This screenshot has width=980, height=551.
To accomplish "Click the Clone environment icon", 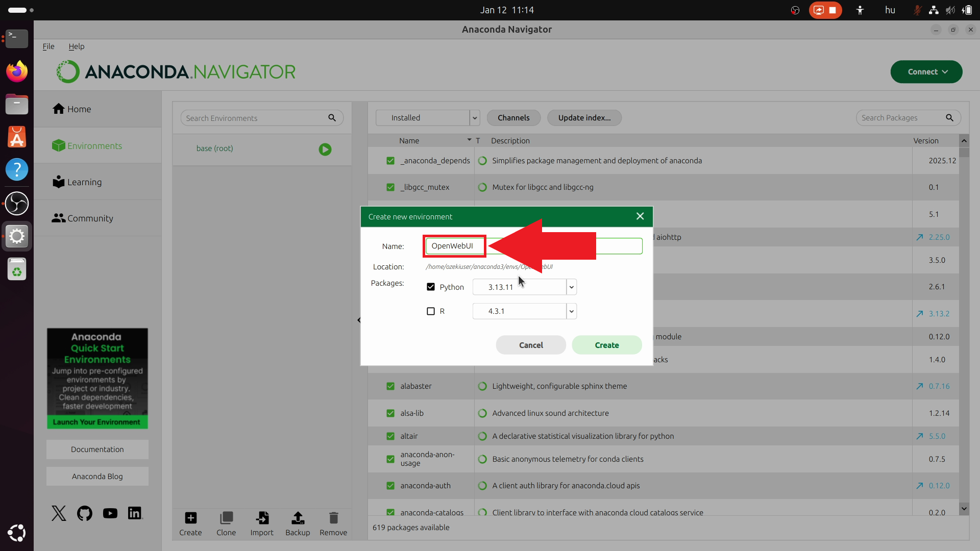I will tap(226, 518).
